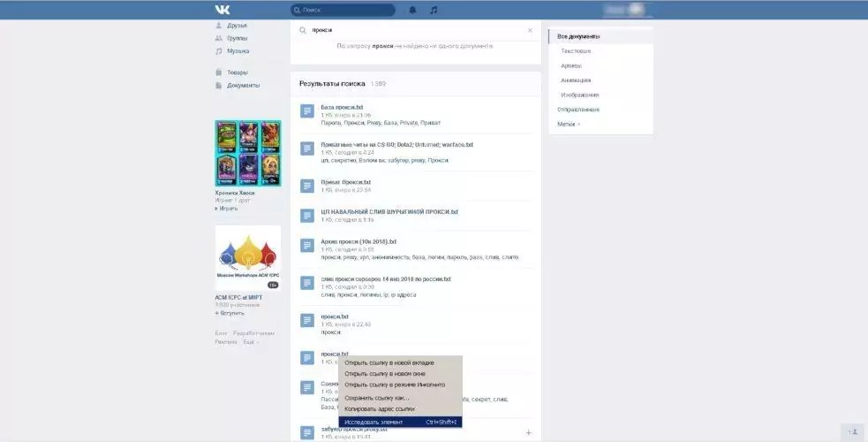Open Архив прокси (10к 2018).txt
Screen dimensions: 868x442
[359, 242]
